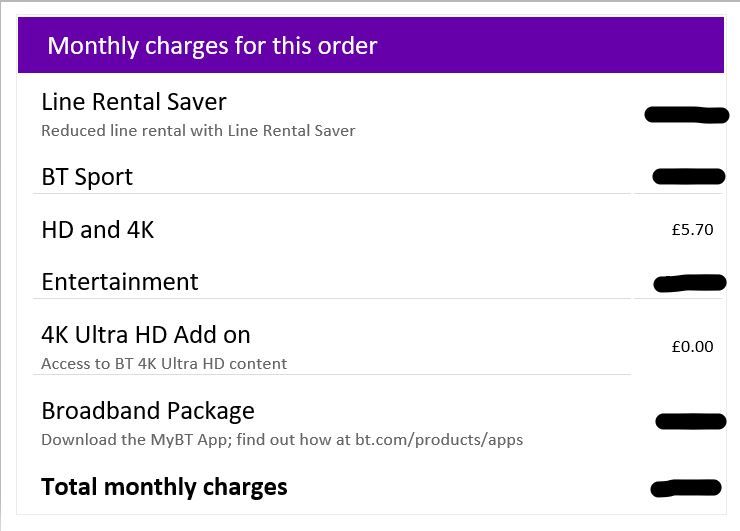Click the redacted Broadband Package price
This screenshot has height=531, width=740.
[x=690, y=421]
